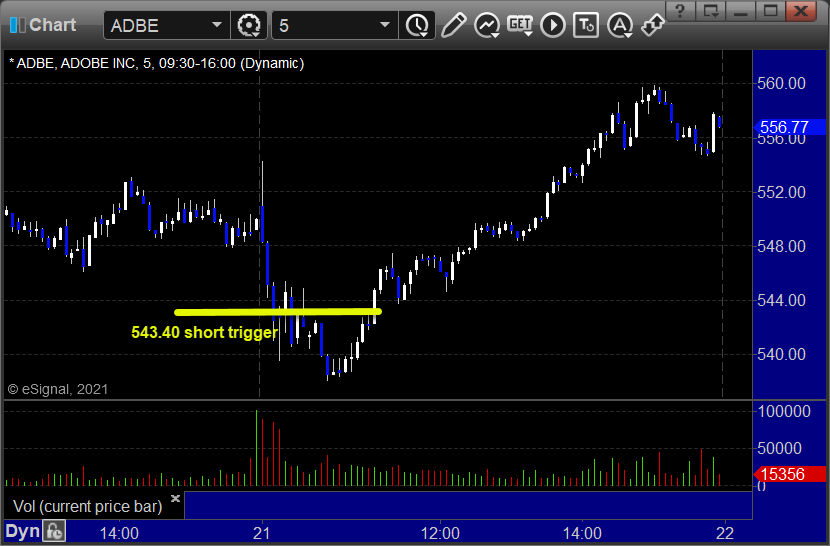The image size is (830, 546).
Task: Open the time template clock icon
Action: point(417,25)
